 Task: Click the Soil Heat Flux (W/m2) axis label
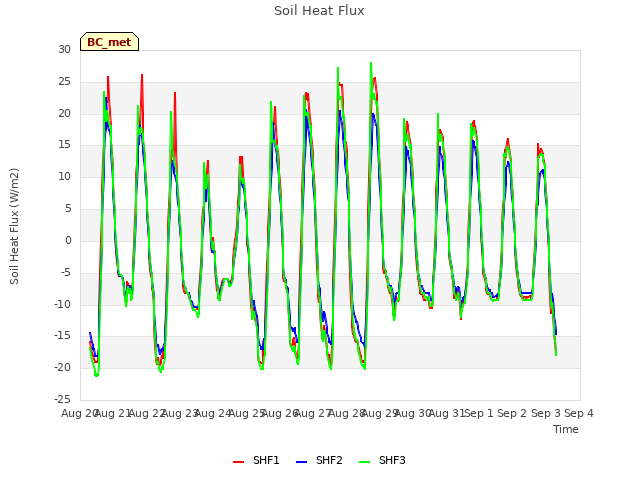[x=14, y=226]
